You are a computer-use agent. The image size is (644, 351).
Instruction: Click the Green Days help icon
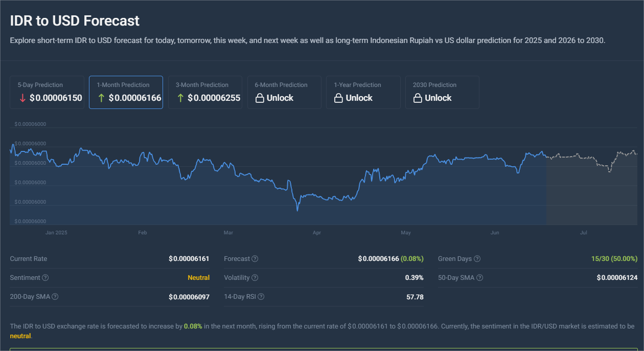tap(477, 259)
